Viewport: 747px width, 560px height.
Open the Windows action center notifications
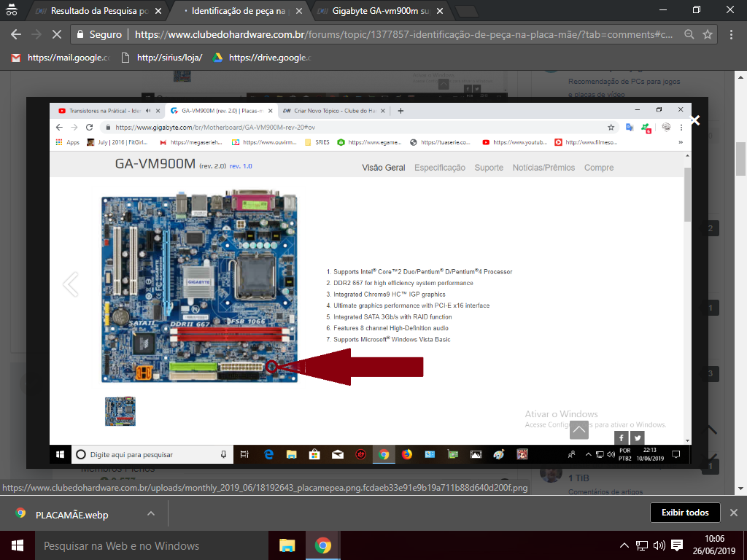(676, 545)
